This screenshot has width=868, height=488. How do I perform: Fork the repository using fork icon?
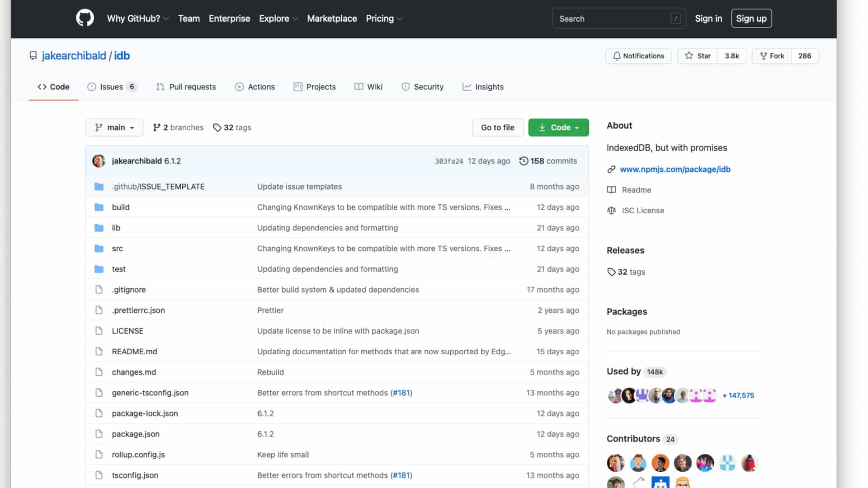[764, 56]
